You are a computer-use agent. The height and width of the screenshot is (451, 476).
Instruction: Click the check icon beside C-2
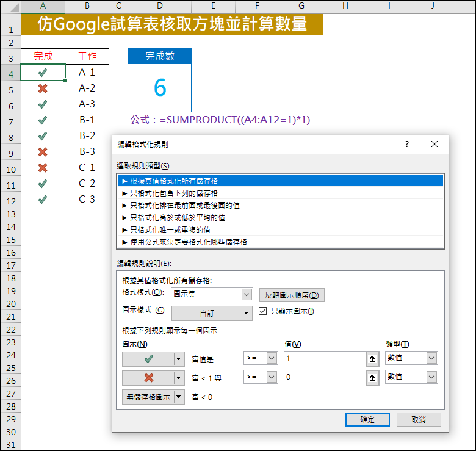pos(43,184)
